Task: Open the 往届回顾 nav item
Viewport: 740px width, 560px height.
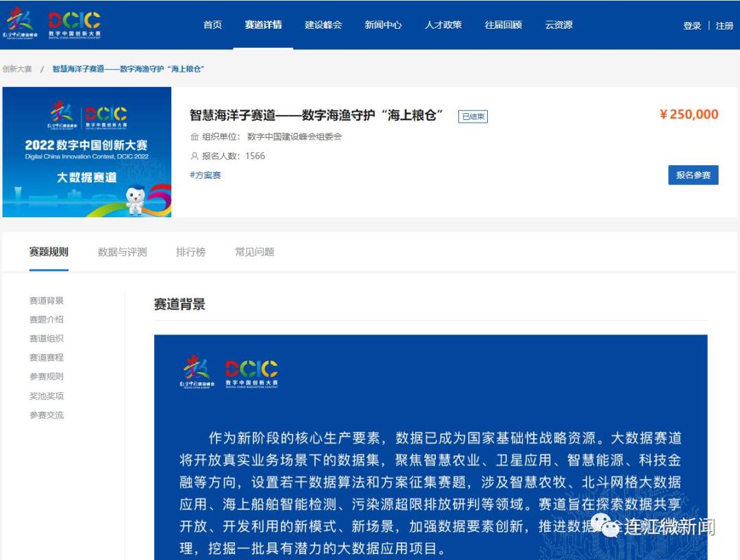Action: click(x=503, y=25)
